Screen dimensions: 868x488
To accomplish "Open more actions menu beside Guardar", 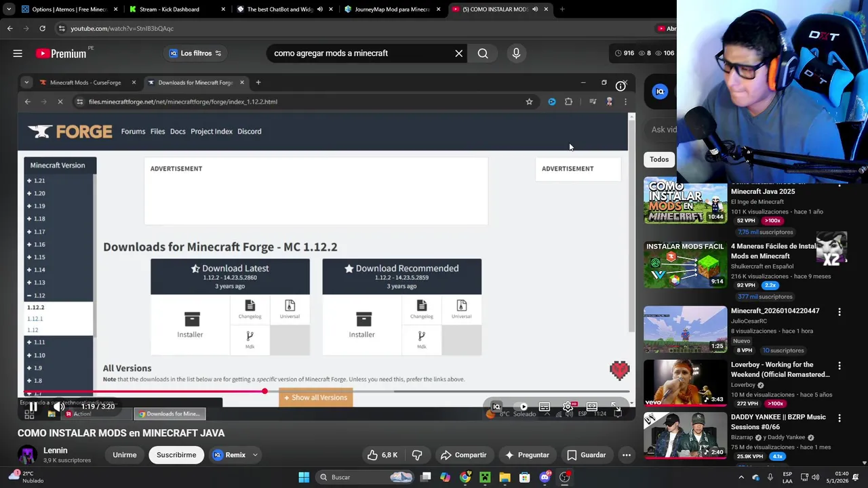I will coord(627,455).
